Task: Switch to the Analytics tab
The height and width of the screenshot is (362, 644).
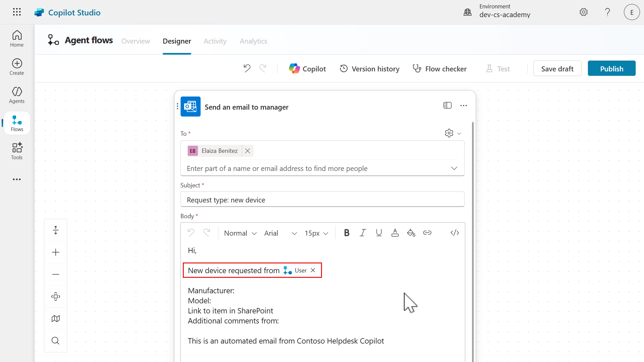Action: [253, 41]
